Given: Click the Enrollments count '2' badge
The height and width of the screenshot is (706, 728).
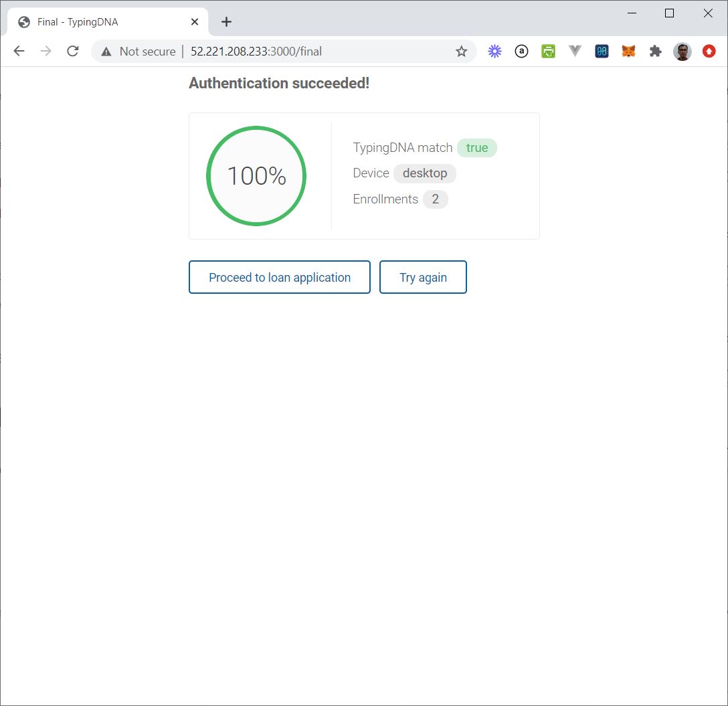Looking at the screenshot, I should pyautogui.click(x=436, y=199).
